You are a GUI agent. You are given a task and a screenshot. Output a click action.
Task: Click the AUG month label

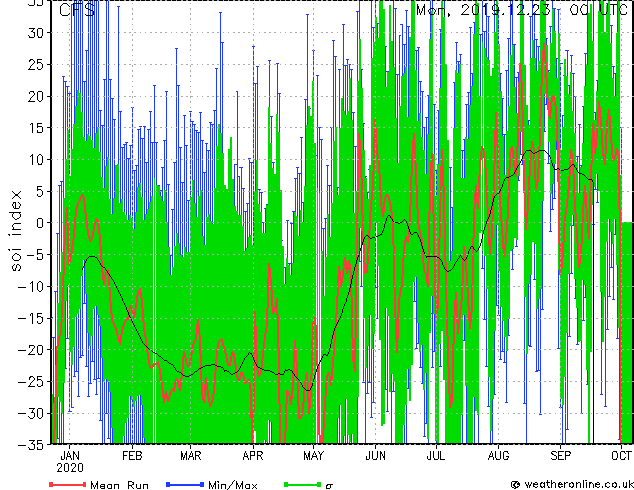coord(498,456)
